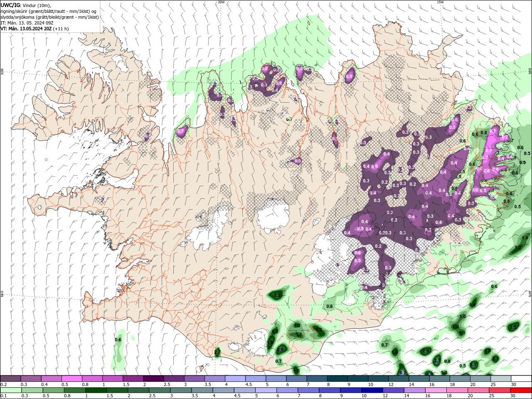Click the 2.3 rain value on the map

pos(277,296)
